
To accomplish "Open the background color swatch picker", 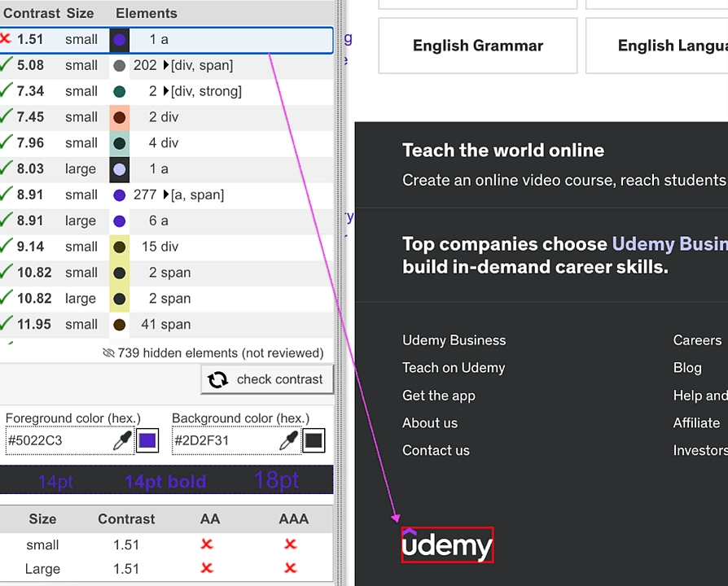I will click(x=314, y=440).
